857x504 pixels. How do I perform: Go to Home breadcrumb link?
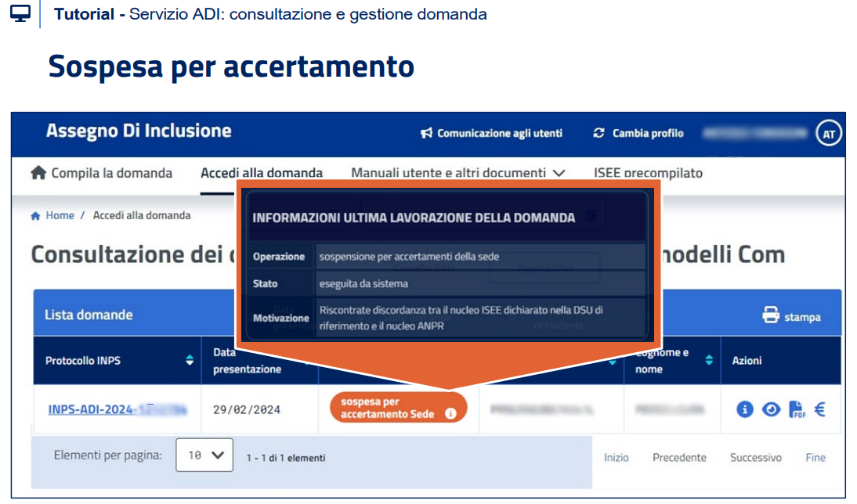60,216
